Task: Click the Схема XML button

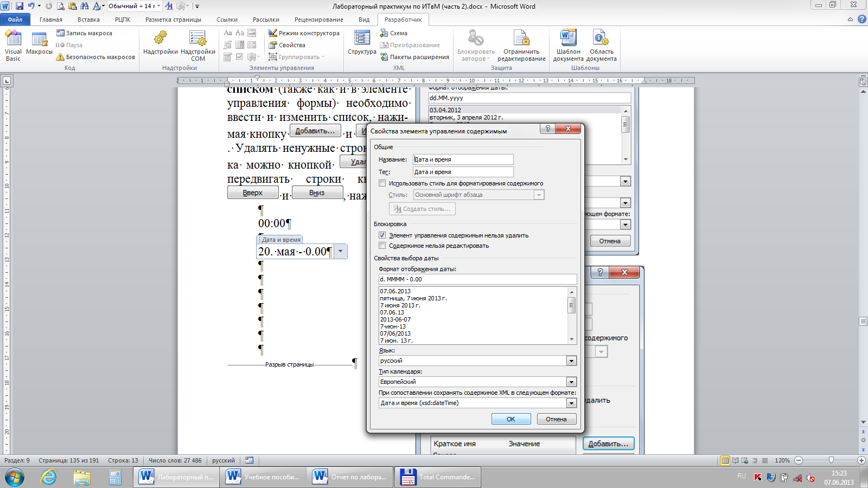Action: click(394, 33)
